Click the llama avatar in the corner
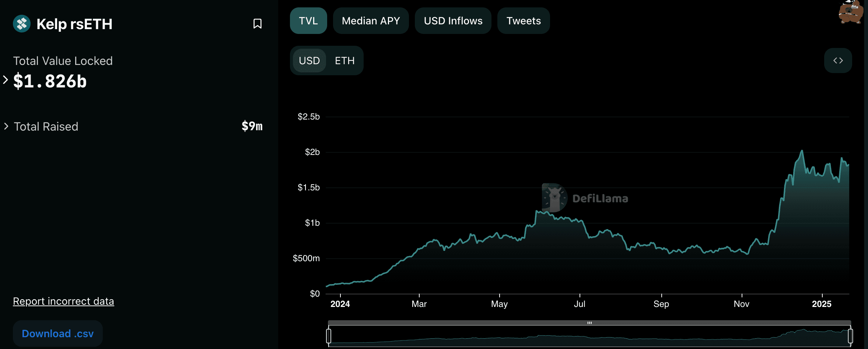868x349 pixels. (851, 12)
